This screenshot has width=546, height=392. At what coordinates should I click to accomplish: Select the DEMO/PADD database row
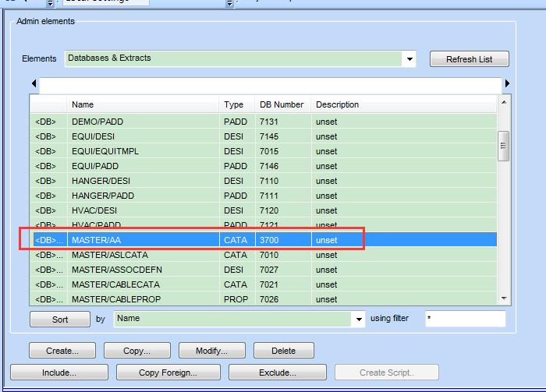point(97,122)
